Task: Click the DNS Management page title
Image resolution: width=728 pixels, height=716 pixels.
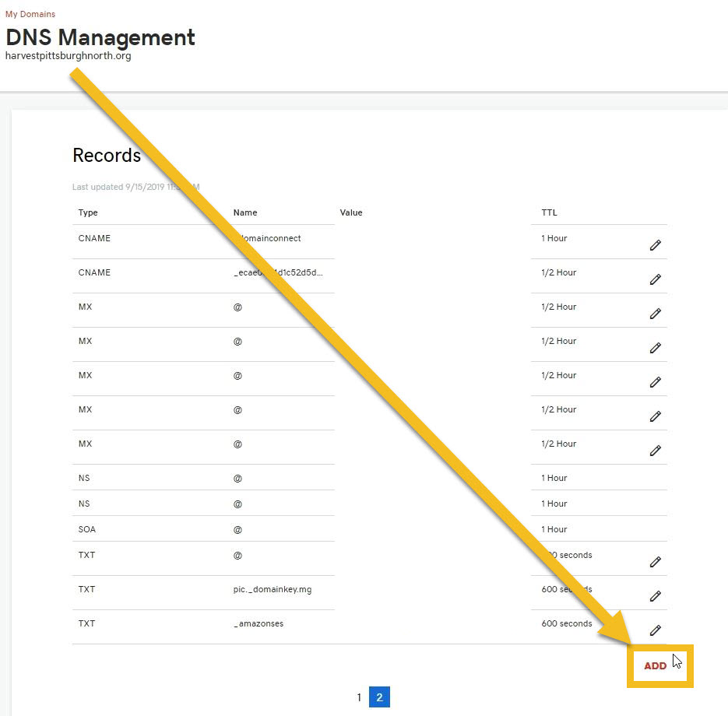Action: [x=100, y=37]
